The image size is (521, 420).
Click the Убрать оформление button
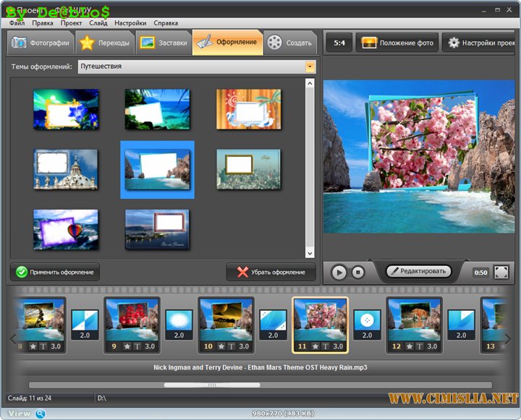[271, 273]
